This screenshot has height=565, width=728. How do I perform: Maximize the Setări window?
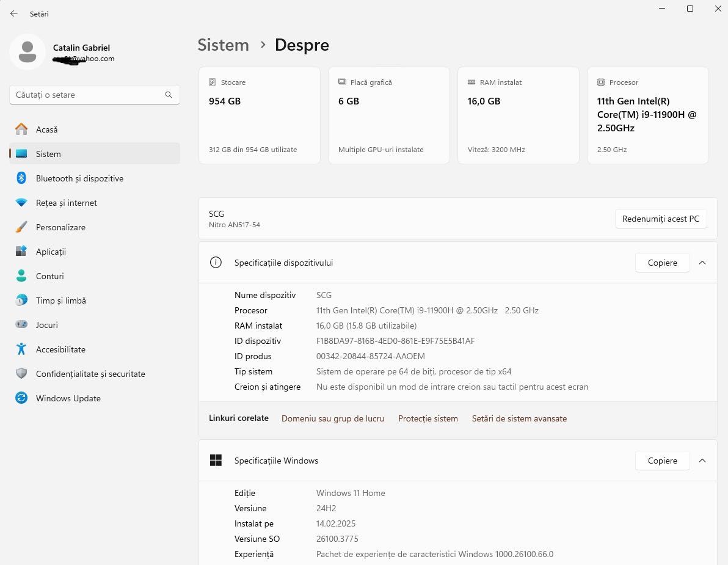[x=690, y=9]
